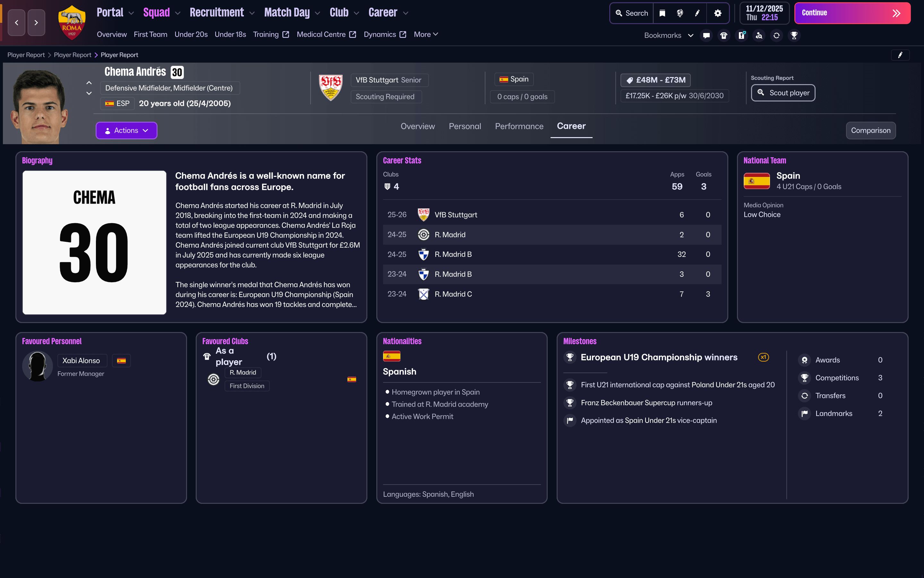The width and height of the screenshot is (924, 578).
Task: Click the Continue button
Action: tap(852, 13)
